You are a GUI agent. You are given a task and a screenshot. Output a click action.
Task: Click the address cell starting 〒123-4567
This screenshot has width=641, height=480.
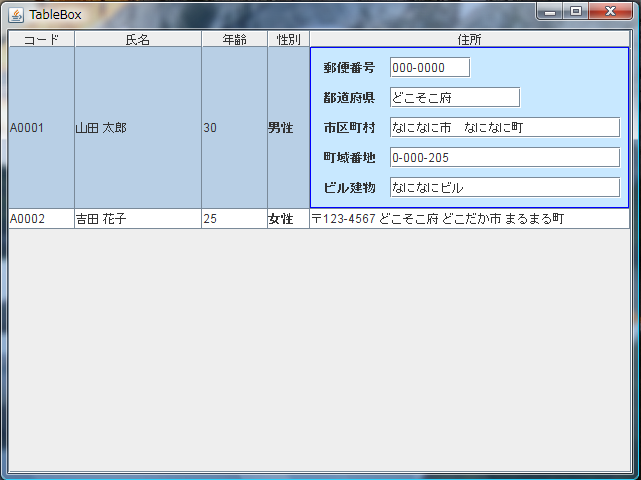469,219
